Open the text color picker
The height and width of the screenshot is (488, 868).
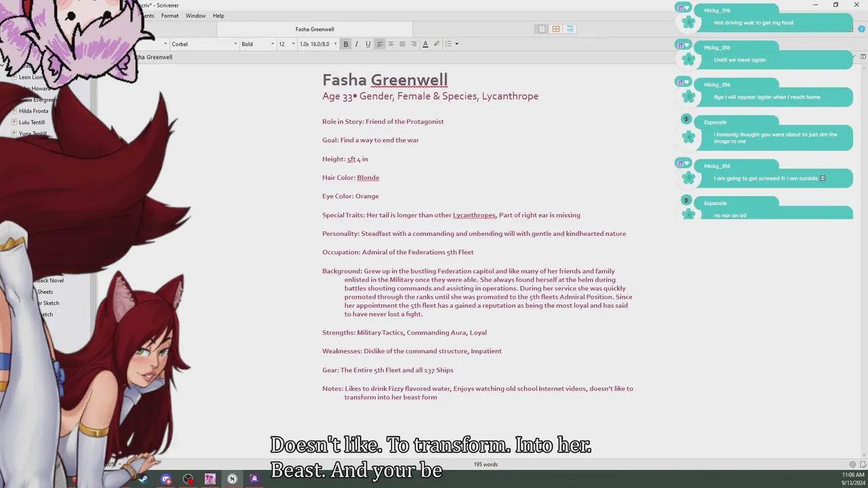point(425,44)
